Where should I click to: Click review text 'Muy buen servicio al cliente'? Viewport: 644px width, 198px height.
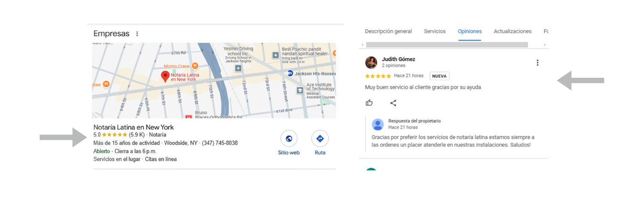click(x=400, y=87)
